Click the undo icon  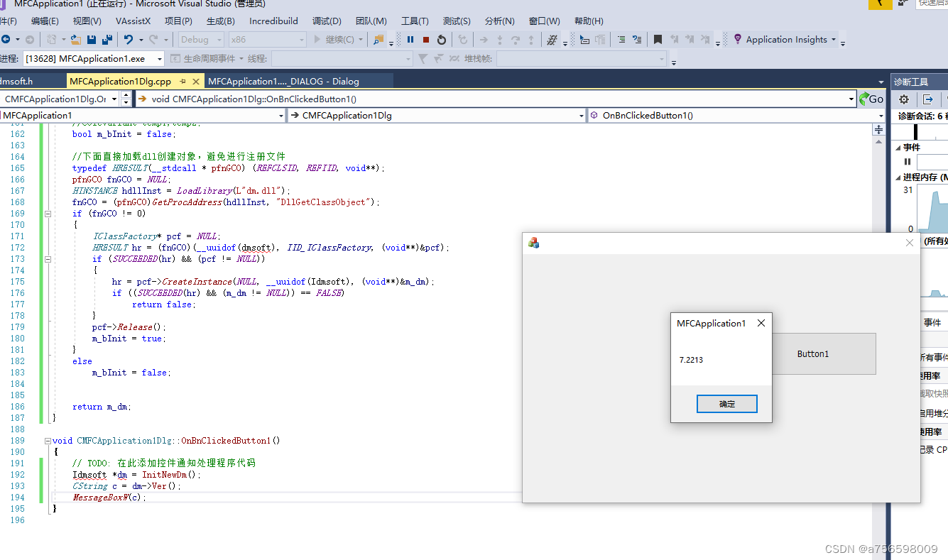tap(128, 40)
